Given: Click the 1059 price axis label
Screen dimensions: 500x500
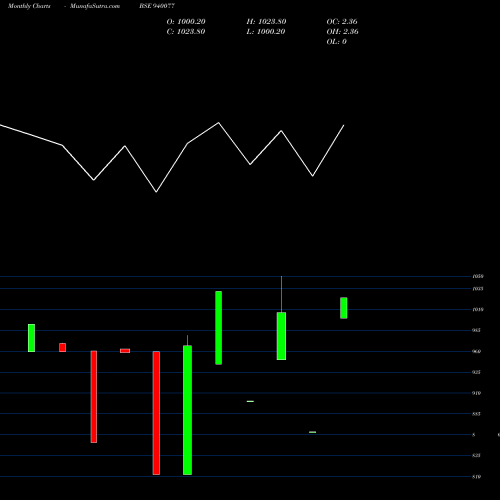Looking at the screenshot, I should pyautogui.click(x=478, y=276).
